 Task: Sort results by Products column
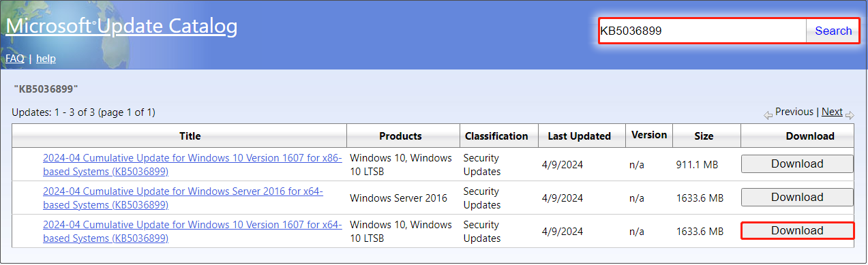point(400,136)
